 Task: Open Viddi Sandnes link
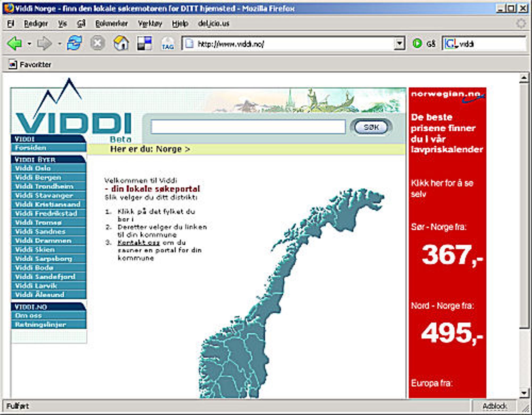coord(49,231)
